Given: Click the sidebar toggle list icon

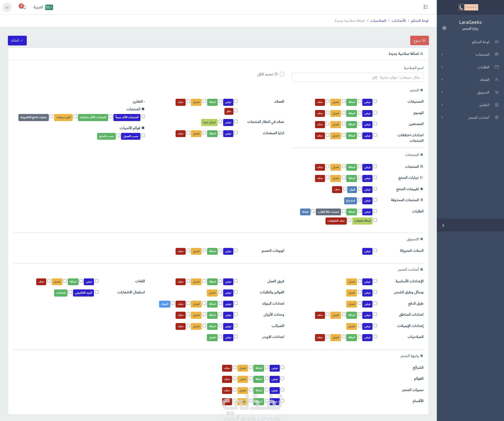Looking at the screenshot, I should click(x=426, y=7).
